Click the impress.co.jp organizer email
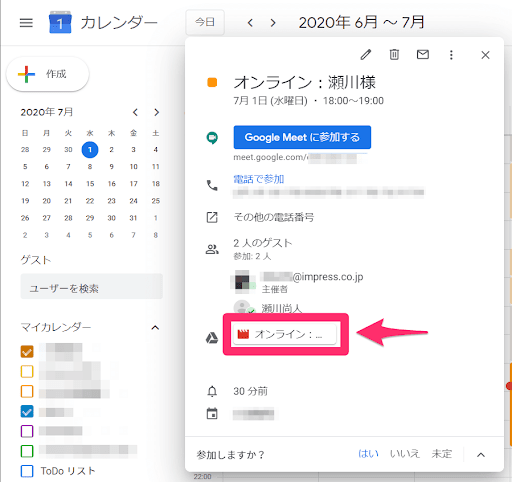This screenshot has height=482, width=512. coord(312,277)
